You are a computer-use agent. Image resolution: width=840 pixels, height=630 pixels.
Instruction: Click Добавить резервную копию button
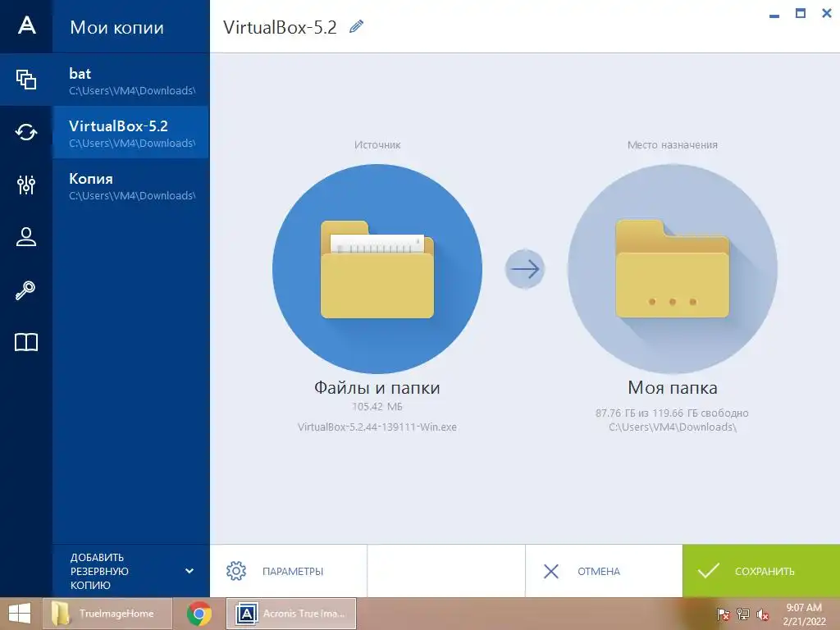tap(131, 571)
